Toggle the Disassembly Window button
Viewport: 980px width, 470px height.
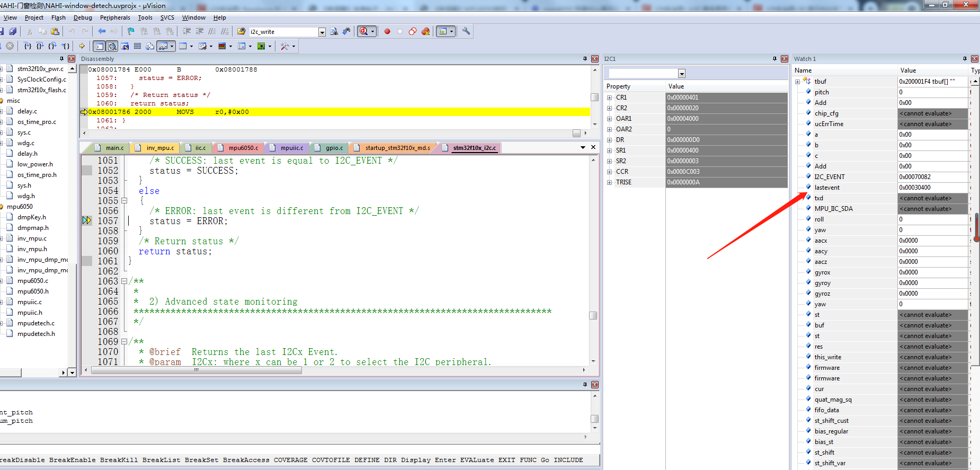112,46
